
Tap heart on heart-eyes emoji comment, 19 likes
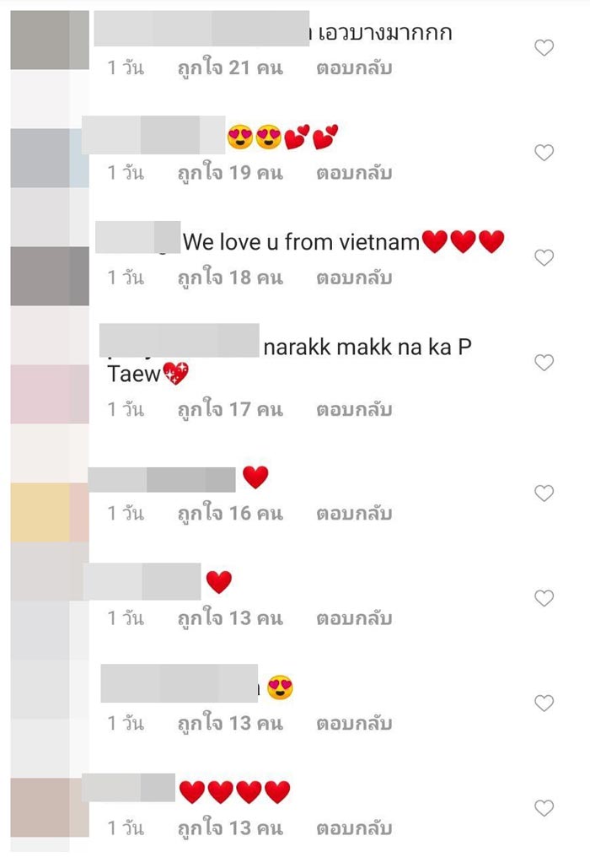[x=544, y=152]
